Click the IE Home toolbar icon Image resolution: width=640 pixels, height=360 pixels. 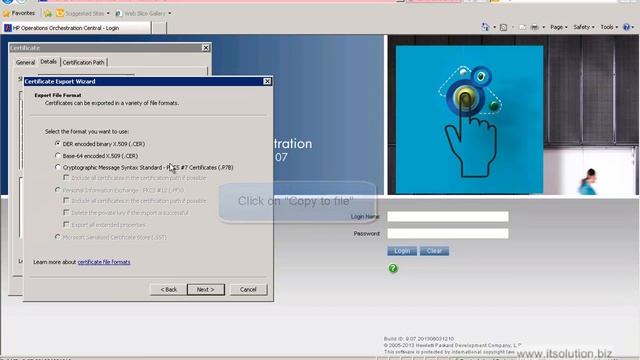pos(485,27)
